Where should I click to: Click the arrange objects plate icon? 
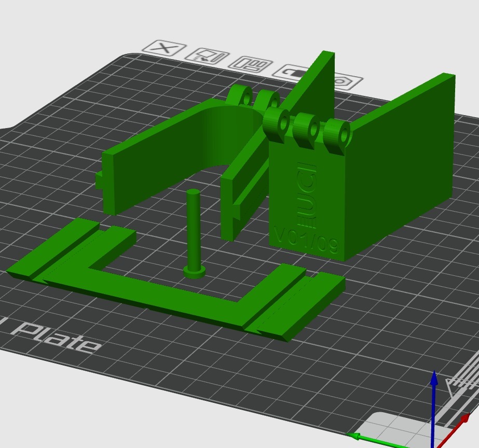pyautogui.click(x=251, y=65)
